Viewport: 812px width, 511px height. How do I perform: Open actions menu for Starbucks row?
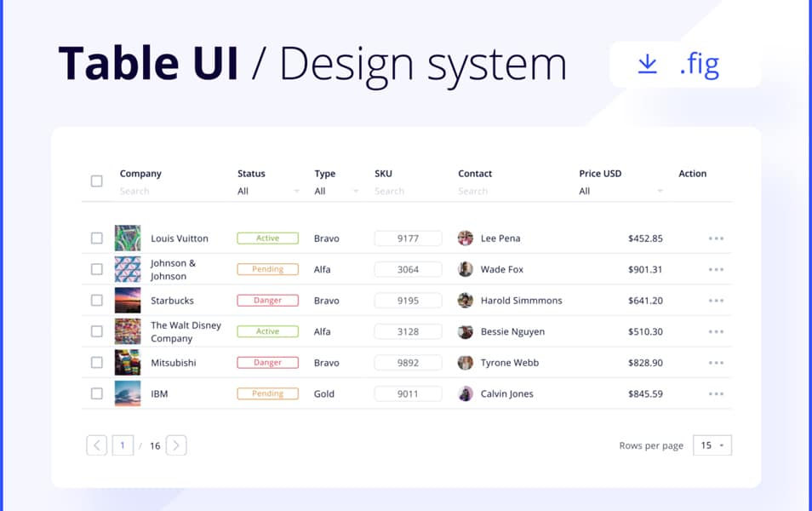(x=714, y=300)
